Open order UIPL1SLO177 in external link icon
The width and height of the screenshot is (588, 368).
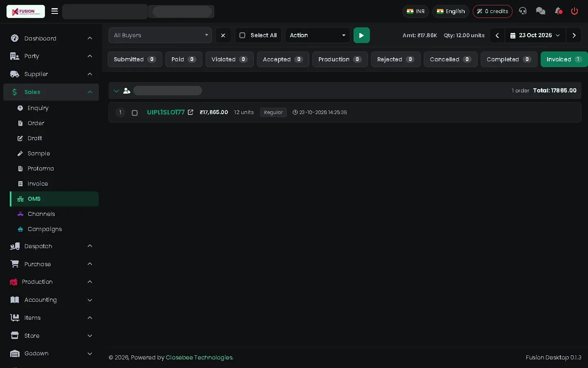point(190,112)
